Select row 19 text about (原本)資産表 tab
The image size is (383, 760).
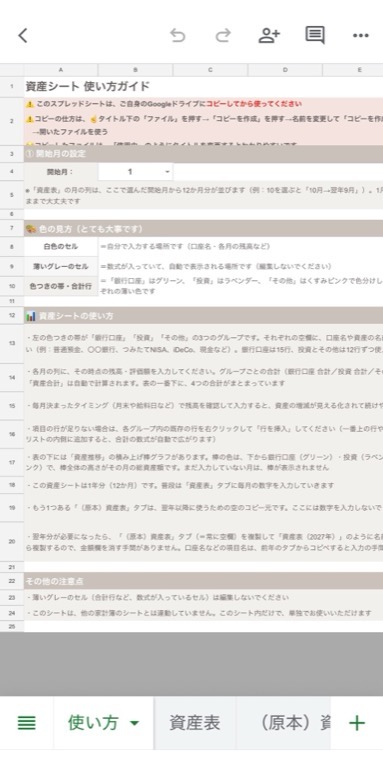205,507
